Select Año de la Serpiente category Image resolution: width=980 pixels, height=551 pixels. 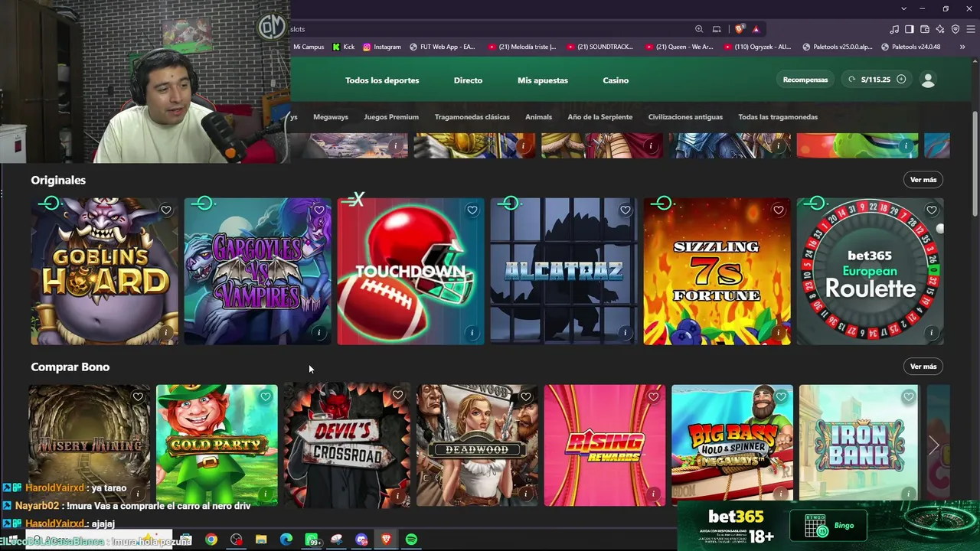pyautogui.click(x=600, y=117)
